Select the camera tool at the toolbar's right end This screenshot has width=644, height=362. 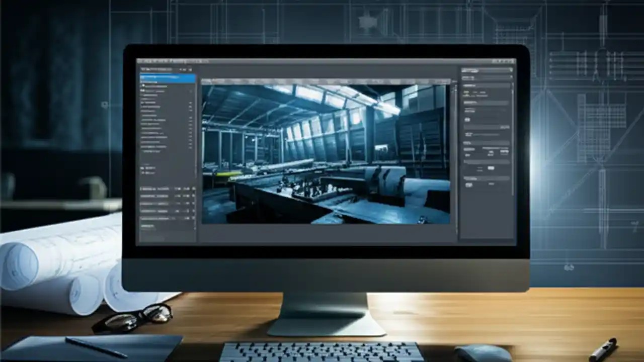pos(445,79)
